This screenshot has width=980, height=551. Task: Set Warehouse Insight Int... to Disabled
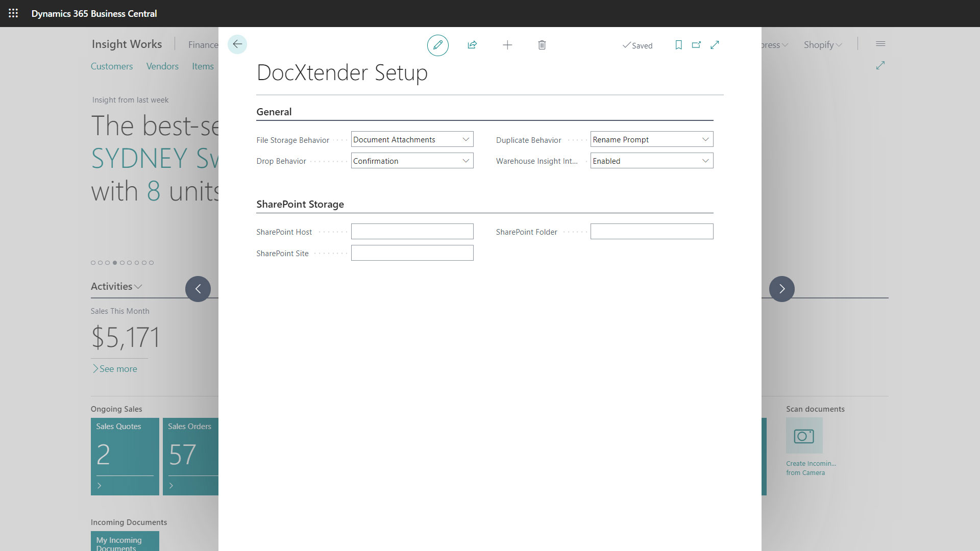705,160
